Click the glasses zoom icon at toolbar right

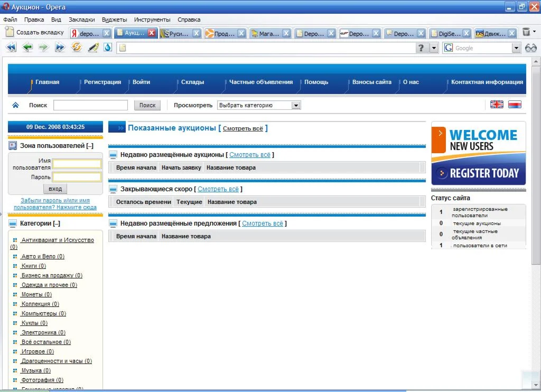pos(530,48)
